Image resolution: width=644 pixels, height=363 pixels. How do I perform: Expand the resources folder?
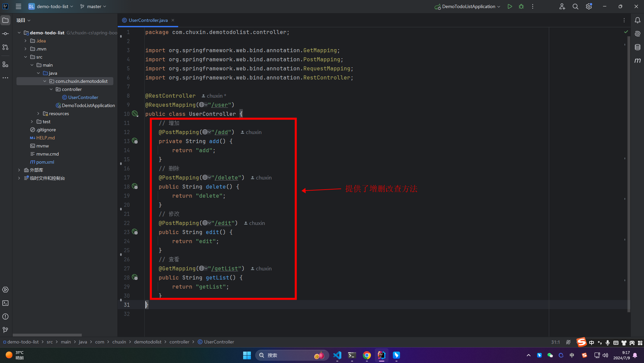coord(38,113)
